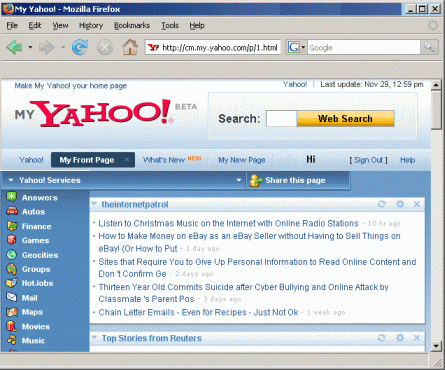
Task: Open Top Stories from Reuters settings gear
Action: click(x=400, y=338)
